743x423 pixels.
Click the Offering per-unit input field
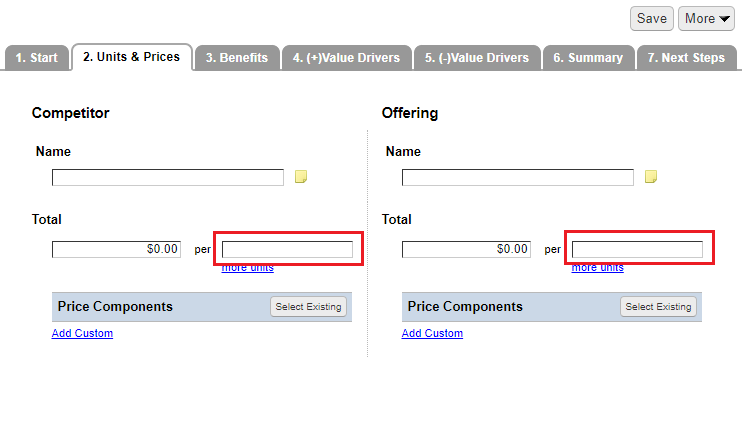click(x=637, y=249)
